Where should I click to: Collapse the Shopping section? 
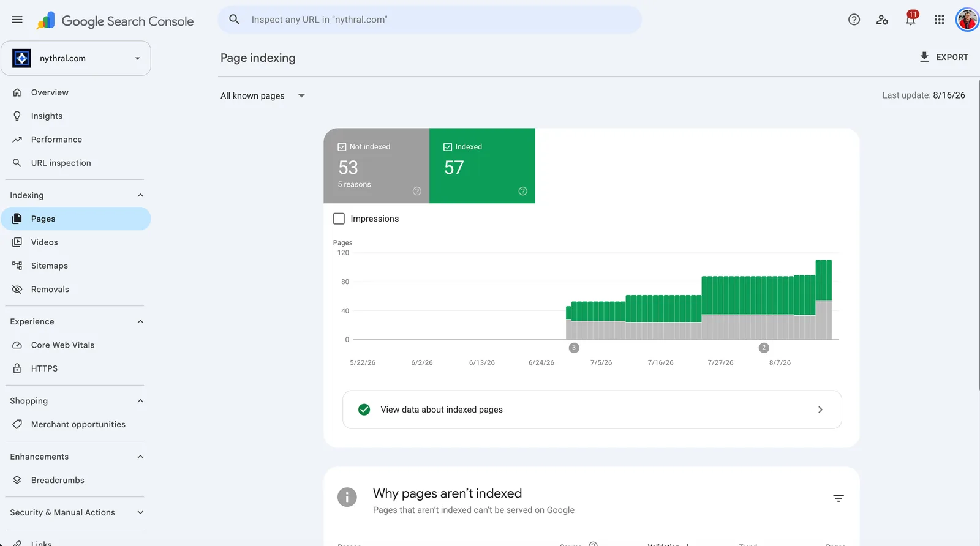point(140,401)
